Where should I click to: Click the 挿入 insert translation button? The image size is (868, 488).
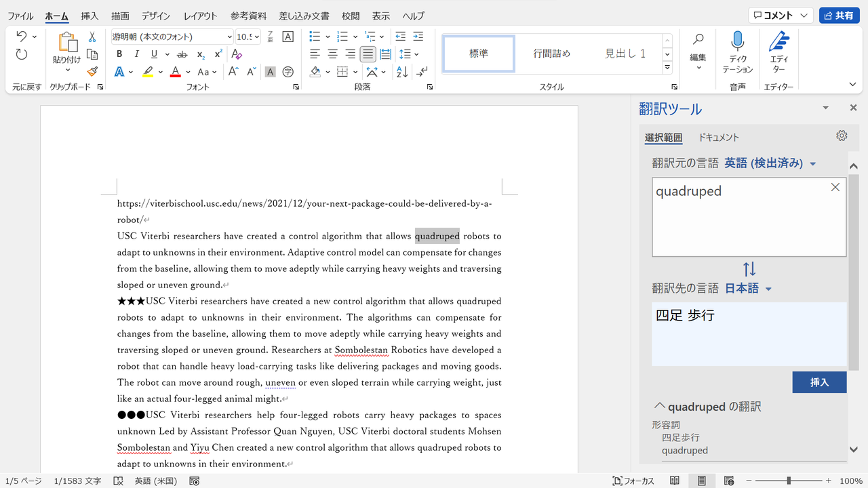pyautogui.click(x=819, y=382)
